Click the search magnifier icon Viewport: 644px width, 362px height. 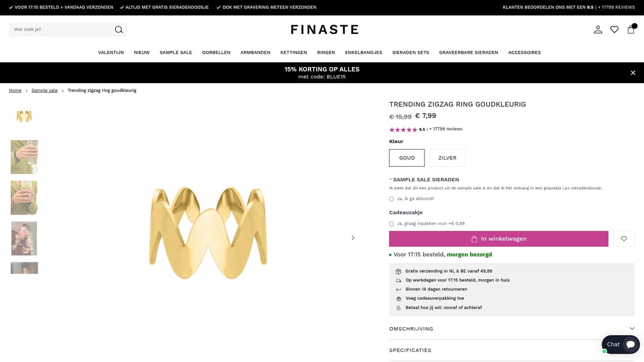point(118,29)
